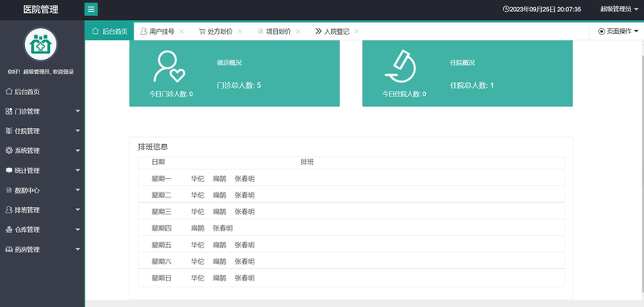This screenshot has height=307, width=644.
Task: Click the 药房管理 book icon
Action: 9,249
